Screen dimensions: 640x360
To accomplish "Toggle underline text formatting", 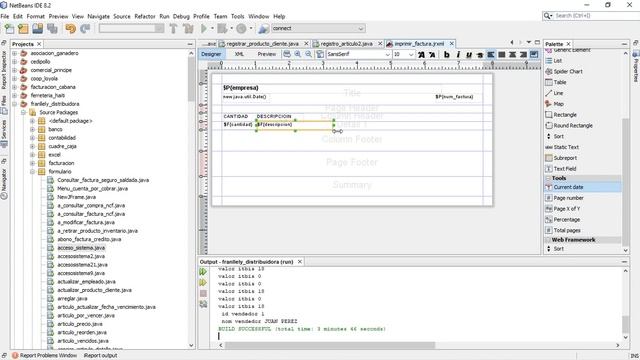I will point(469,54).
